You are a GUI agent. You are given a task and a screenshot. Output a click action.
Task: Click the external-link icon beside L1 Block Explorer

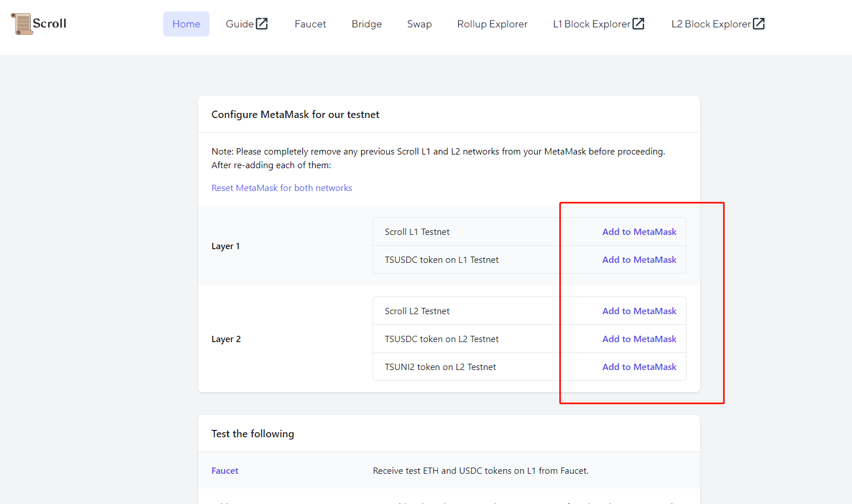pos(639,23)
